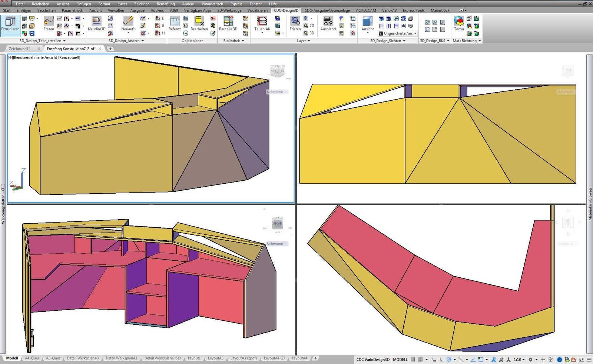The image size is (593, 364).
Task: Open the Textur tool
Action: point(459,24)
